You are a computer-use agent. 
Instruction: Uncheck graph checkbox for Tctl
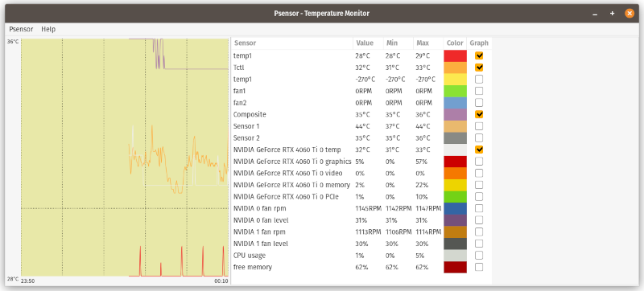[479, 68]
